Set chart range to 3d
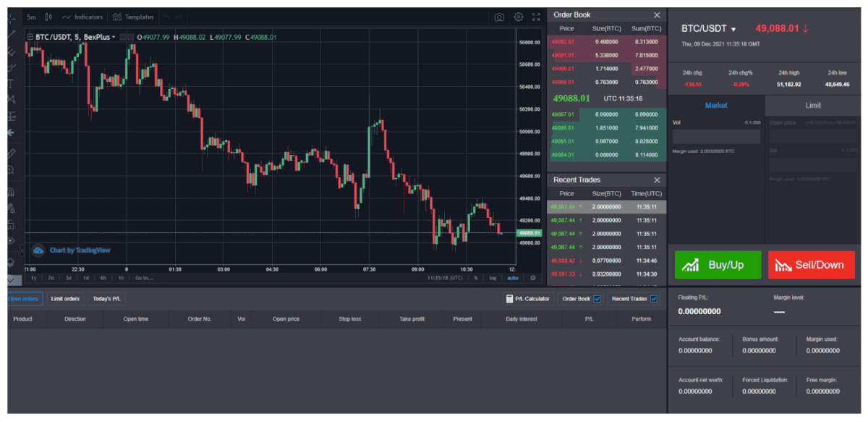 pyautogui.click(x=68, y=277)
